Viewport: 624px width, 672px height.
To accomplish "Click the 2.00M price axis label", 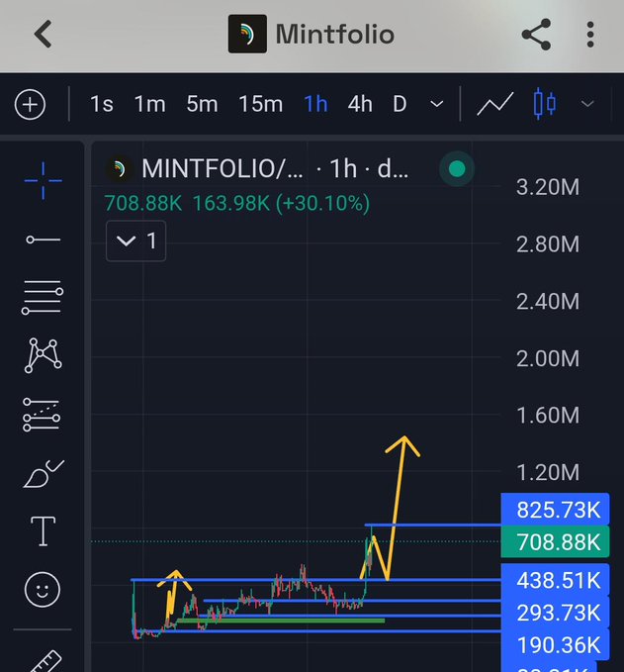I will pos(548,358).
